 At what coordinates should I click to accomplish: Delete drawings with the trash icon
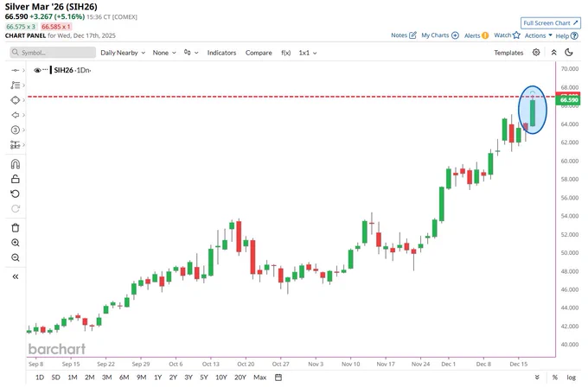(16, 228)
